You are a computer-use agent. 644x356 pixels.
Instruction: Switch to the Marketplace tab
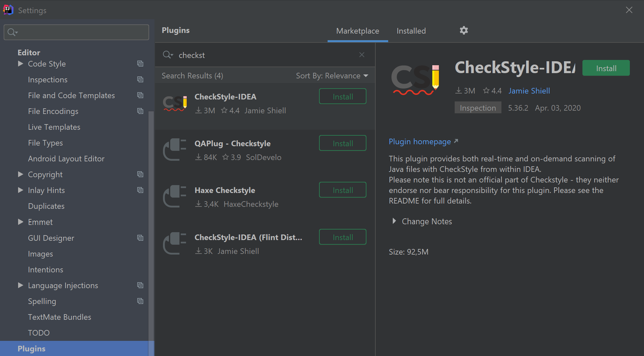coord(358,31)
